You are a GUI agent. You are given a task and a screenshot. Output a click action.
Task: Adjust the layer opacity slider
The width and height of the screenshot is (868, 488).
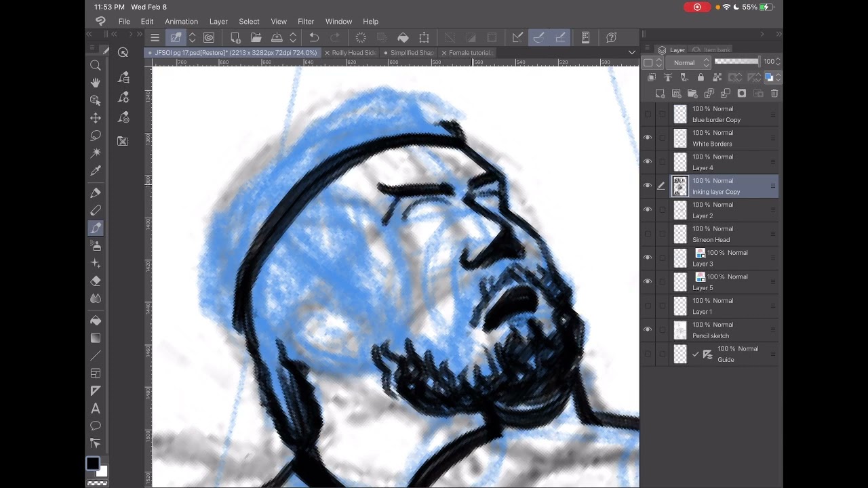pos(737,62)
